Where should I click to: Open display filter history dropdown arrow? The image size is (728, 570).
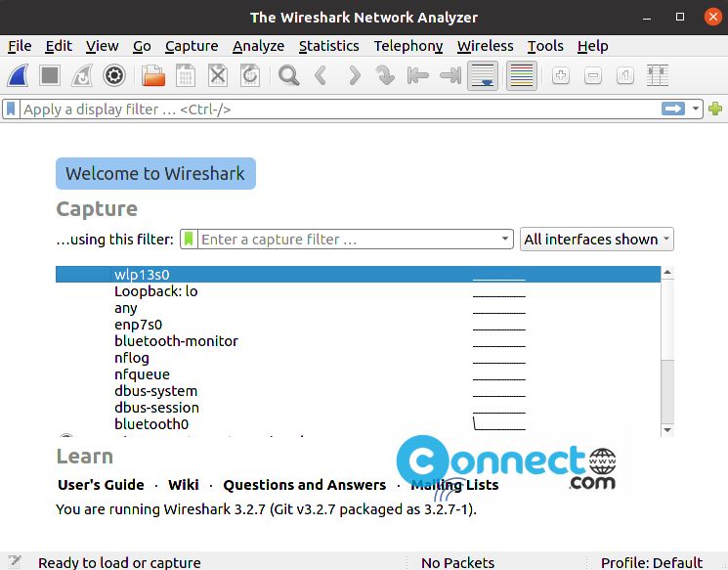[x=696, y=109]
